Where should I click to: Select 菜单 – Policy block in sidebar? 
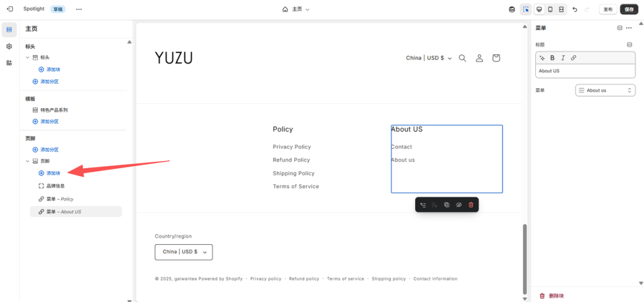tap(60, 199)
